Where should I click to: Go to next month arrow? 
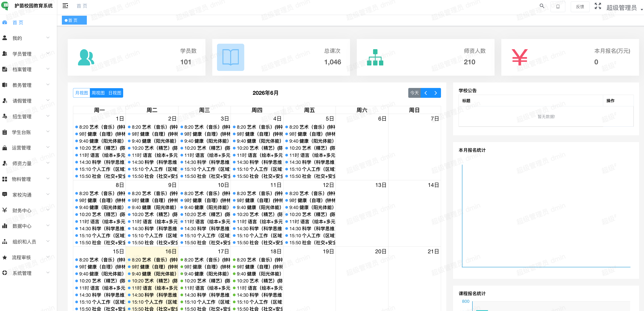point(436,93)
